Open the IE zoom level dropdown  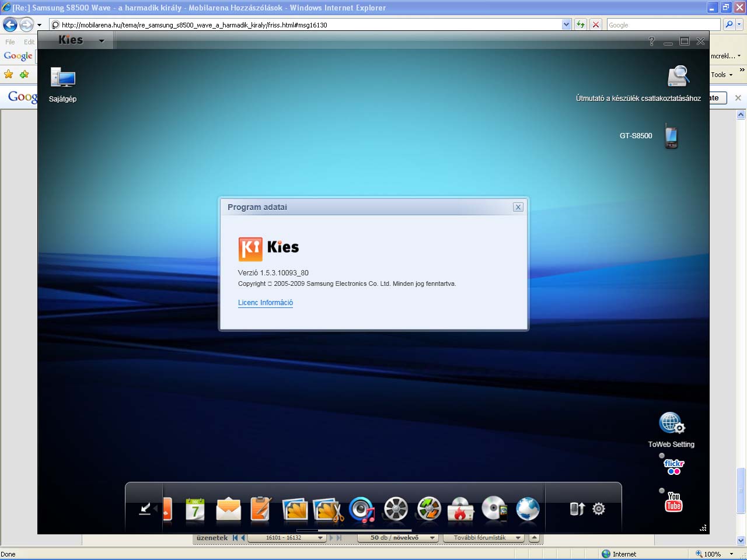(x=731, y=554)
